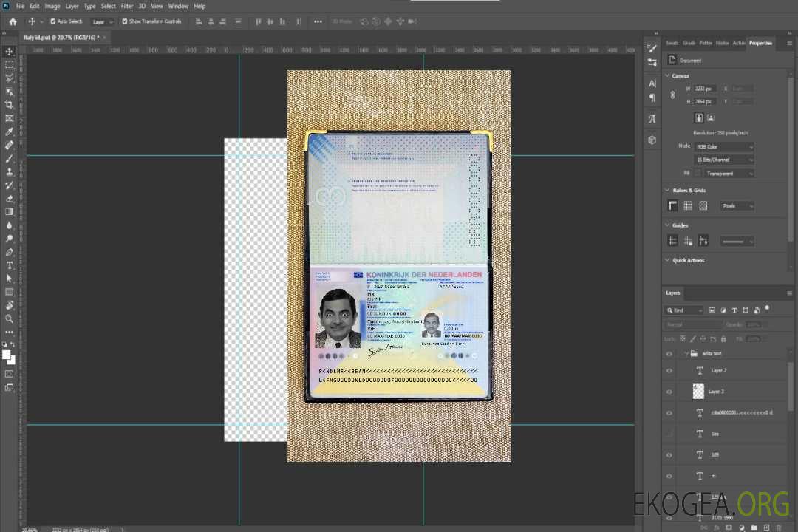Click the new group folder icon in Layers panel
The image size is (798, 532).
(754, 528)
